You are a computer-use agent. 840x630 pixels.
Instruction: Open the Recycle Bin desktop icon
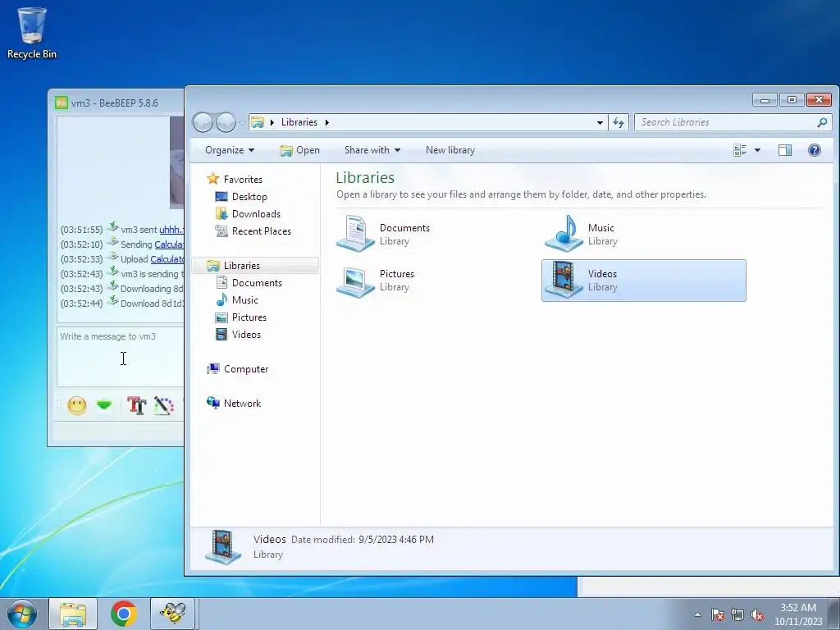[x=32, y=33]
